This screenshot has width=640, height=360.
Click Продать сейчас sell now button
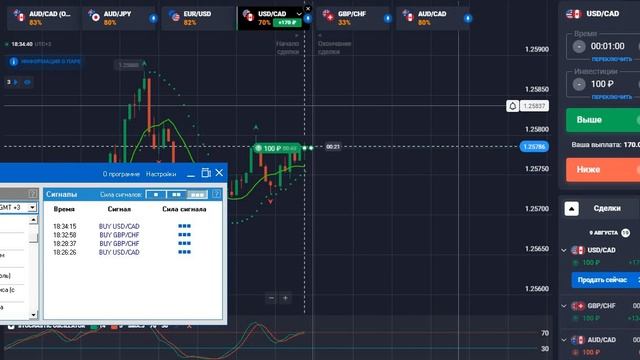click(x=606, y=280)
